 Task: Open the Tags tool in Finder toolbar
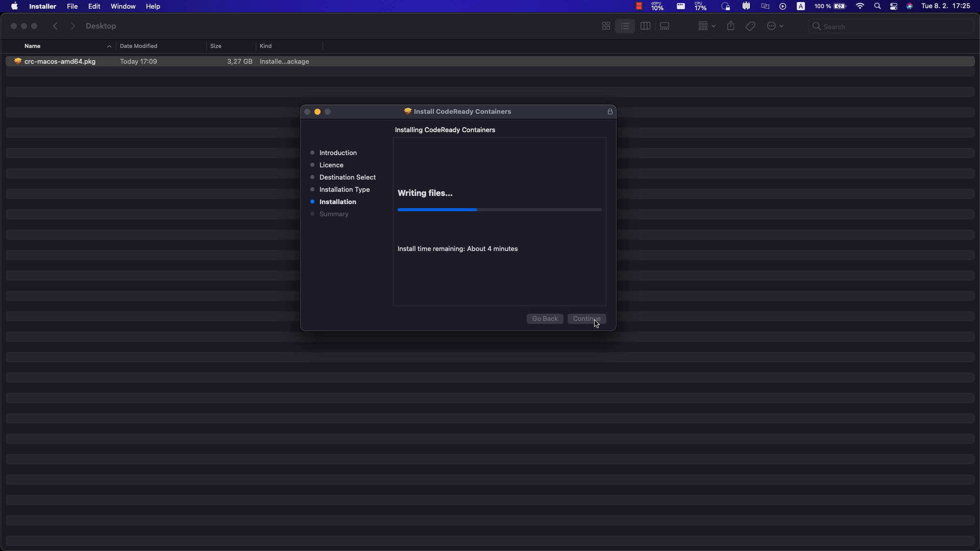[750, 26]
